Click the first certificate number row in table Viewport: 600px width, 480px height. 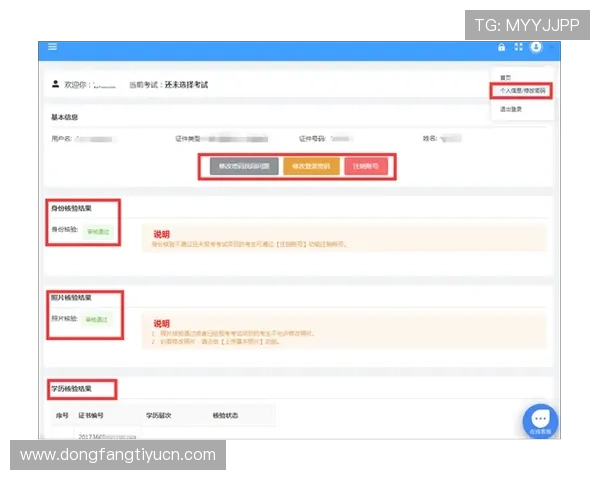[x=107, y=436]
